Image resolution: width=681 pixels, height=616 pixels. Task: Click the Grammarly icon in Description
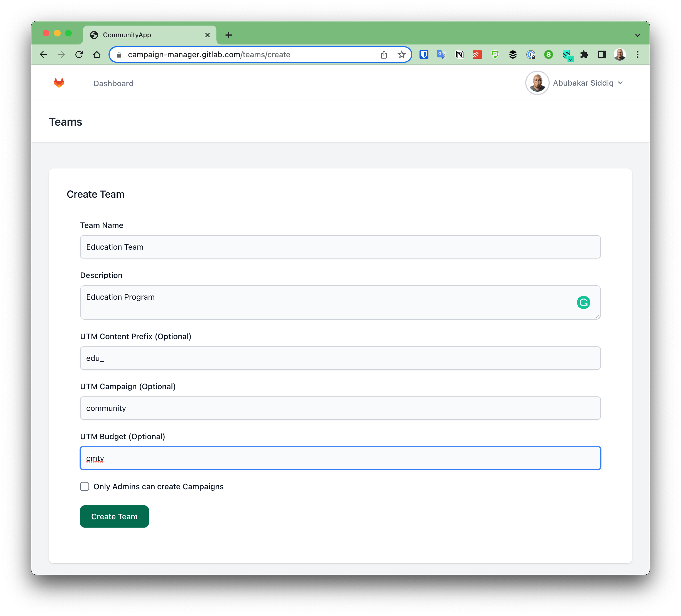click(x=583, y=302)
